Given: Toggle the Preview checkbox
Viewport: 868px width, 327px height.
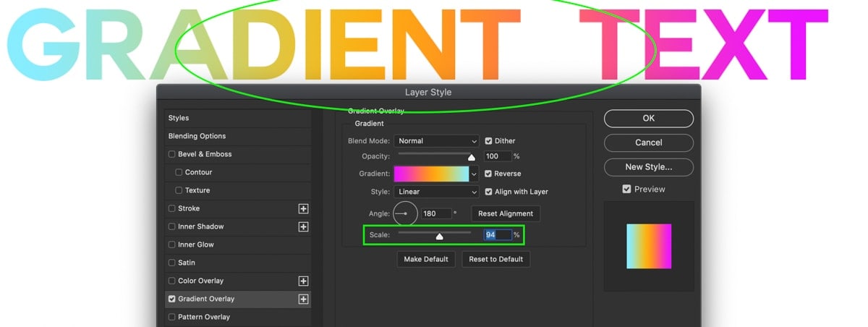Looking at the screenshot, I should pos(626,189).
